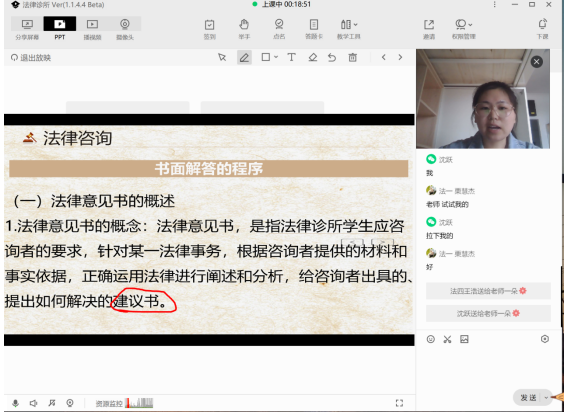Pick the eraser tool
565x412 pixels.
click(x=312, y=57)
